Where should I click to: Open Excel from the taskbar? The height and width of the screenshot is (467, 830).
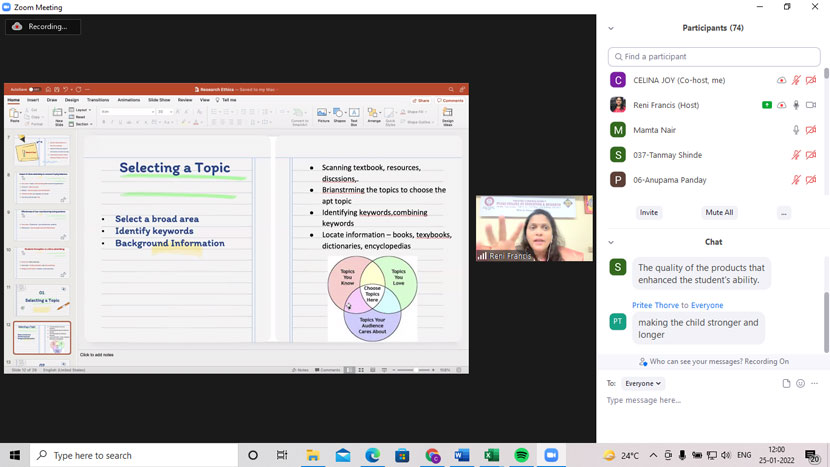491,455
